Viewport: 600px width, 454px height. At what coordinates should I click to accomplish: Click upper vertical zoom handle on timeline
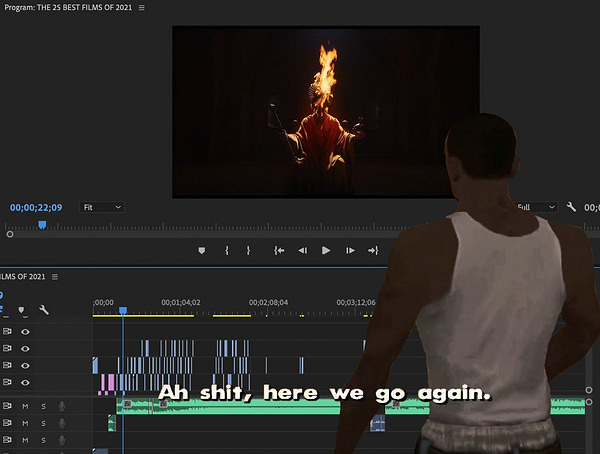pyautogui.click(x=589, y=390)
